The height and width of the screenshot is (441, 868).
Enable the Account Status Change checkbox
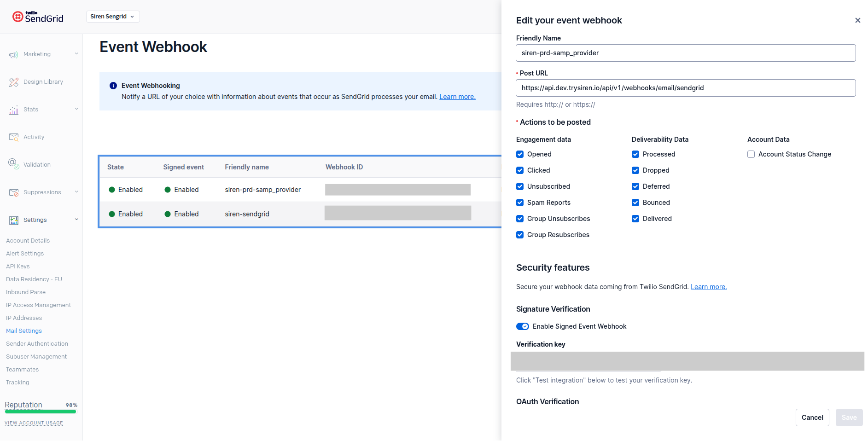click(751, 154)
